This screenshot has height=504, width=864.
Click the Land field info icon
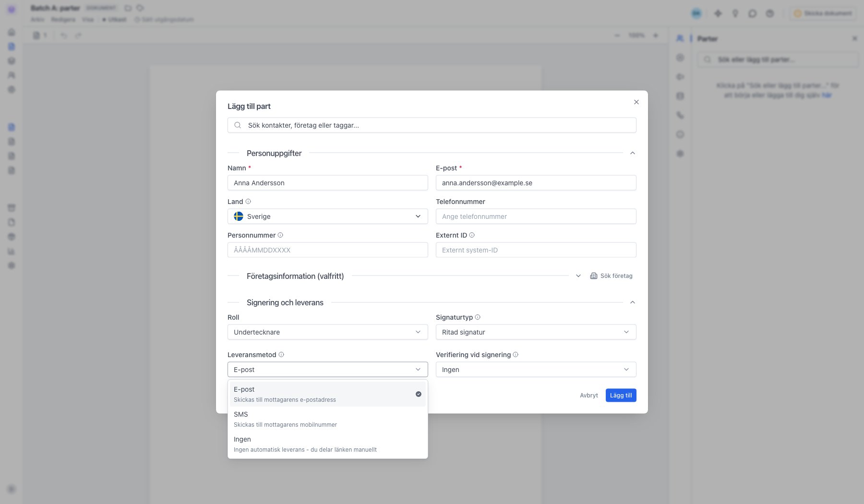[x=248, y=202]
